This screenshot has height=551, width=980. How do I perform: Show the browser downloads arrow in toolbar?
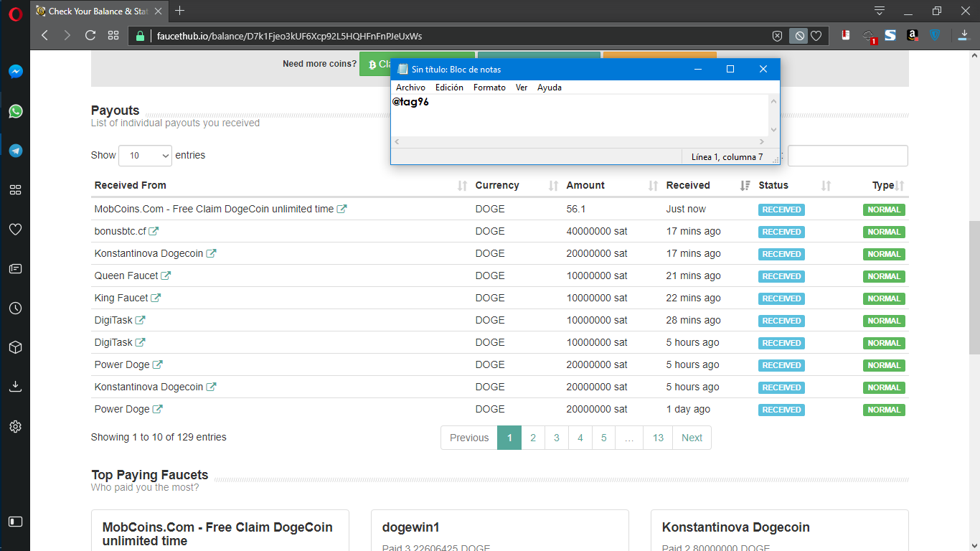click(x=964, y=35)
